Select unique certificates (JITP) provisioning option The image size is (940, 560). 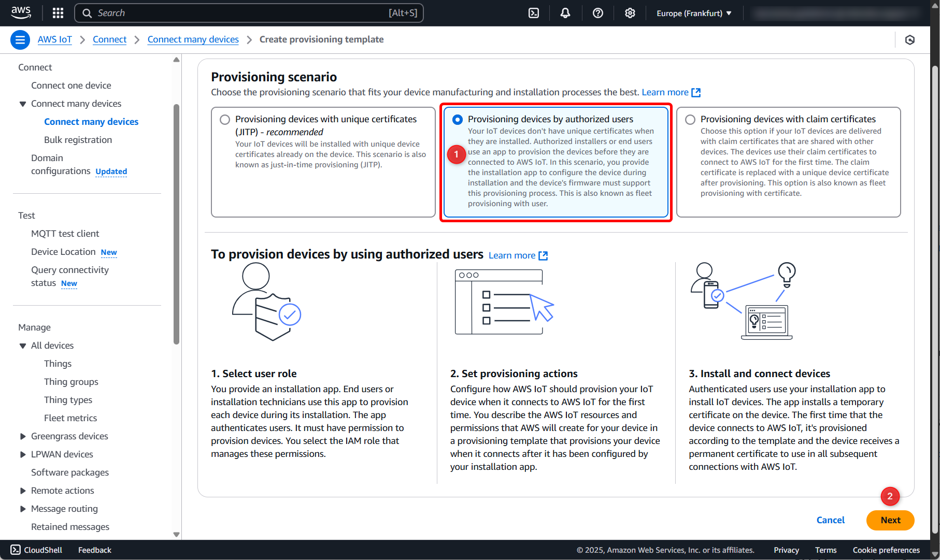click(x=225, y=120)
